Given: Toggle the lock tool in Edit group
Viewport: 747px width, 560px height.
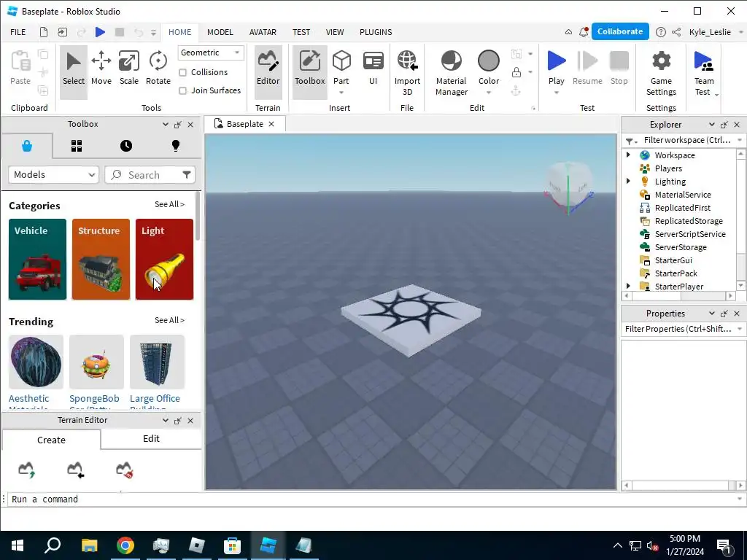Looking at the screenshot, I should tap(516, 72).
